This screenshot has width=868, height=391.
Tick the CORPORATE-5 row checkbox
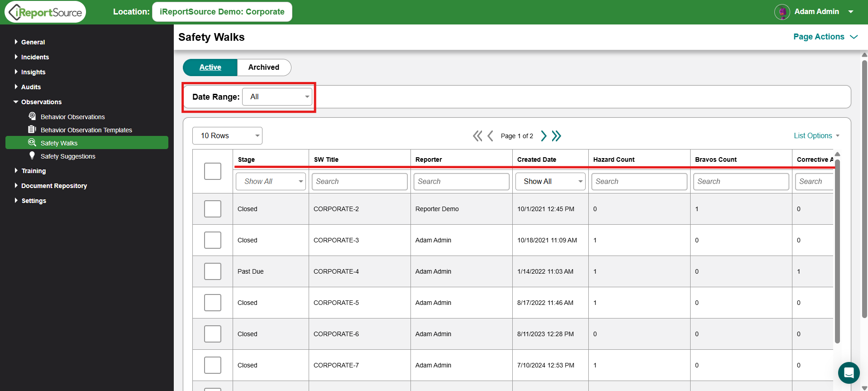click(x=213, y=303)
